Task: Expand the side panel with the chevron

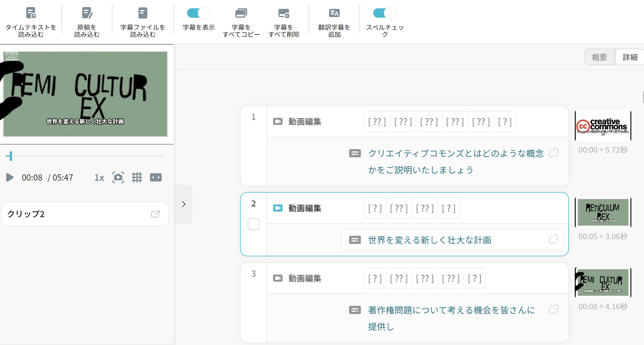Action: [184, 204]
